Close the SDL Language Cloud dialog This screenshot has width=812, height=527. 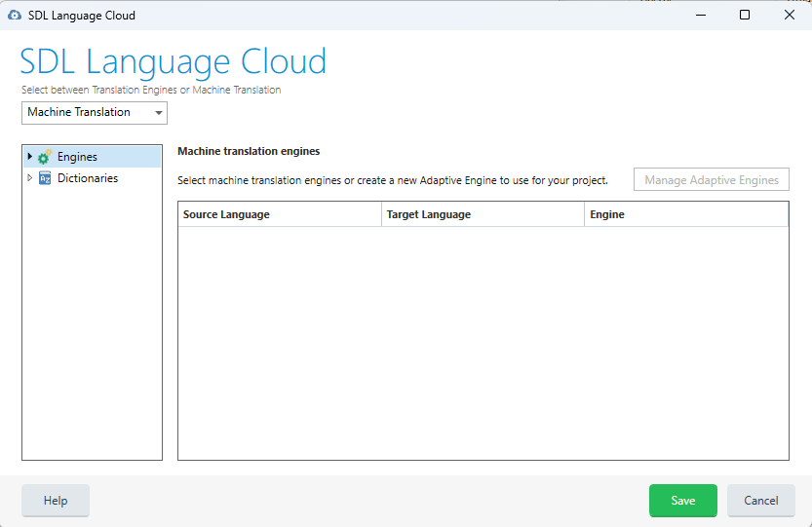click(790, 15)
